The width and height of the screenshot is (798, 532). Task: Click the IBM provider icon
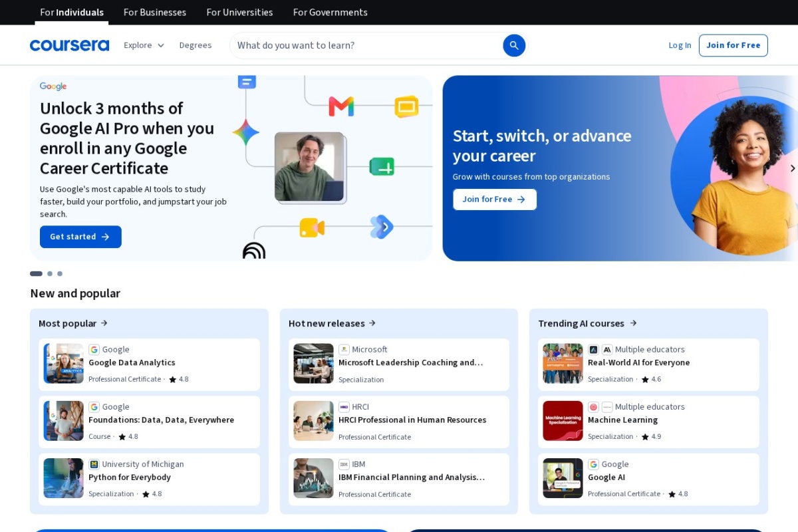click(x=344, y=464)
